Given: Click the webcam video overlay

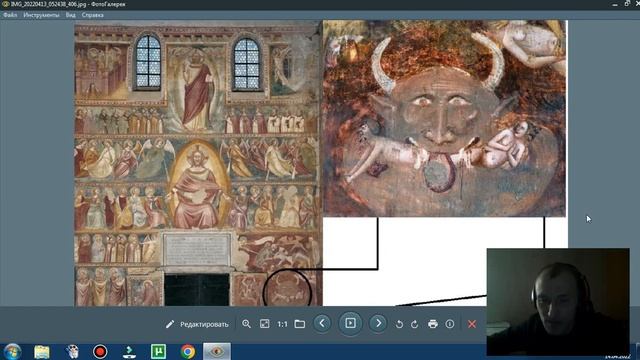Looking at the screenshot, I should [558, 302].
